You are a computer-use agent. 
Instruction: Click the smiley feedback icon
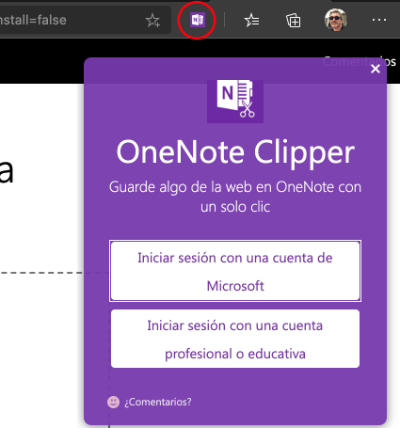click(113, 402)
